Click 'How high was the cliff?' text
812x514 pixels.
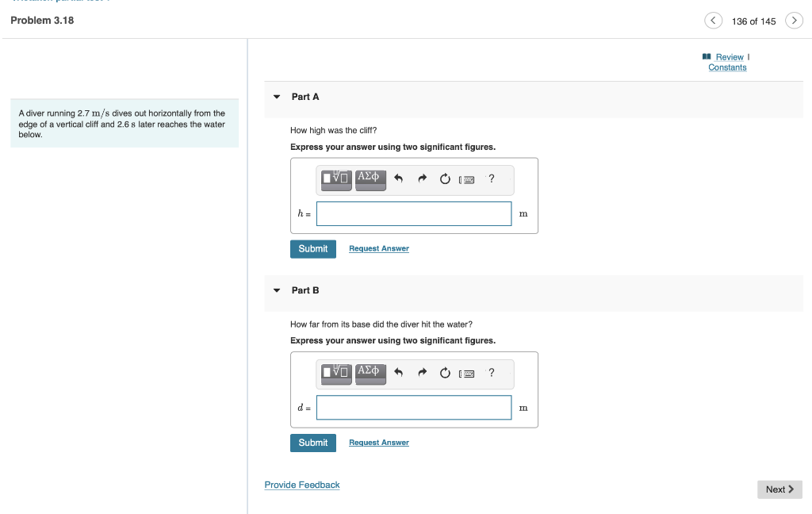(334, 131)
